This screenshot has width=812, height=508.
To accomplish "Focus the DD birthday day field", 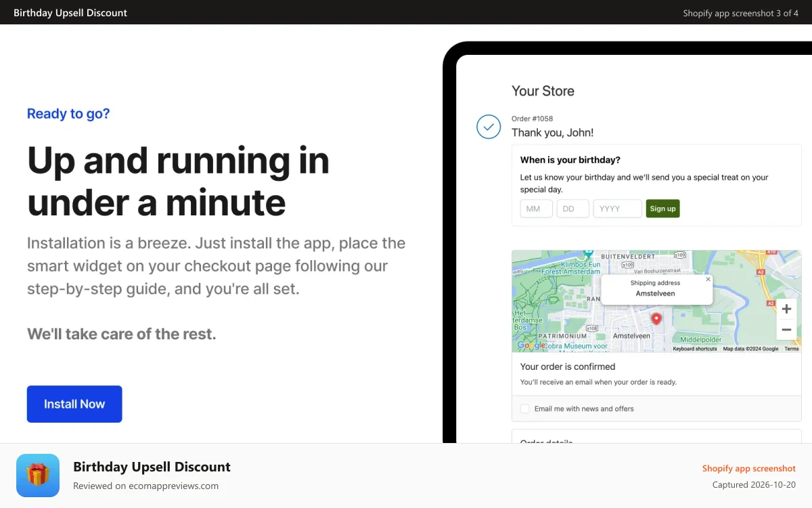I will 572,209.
